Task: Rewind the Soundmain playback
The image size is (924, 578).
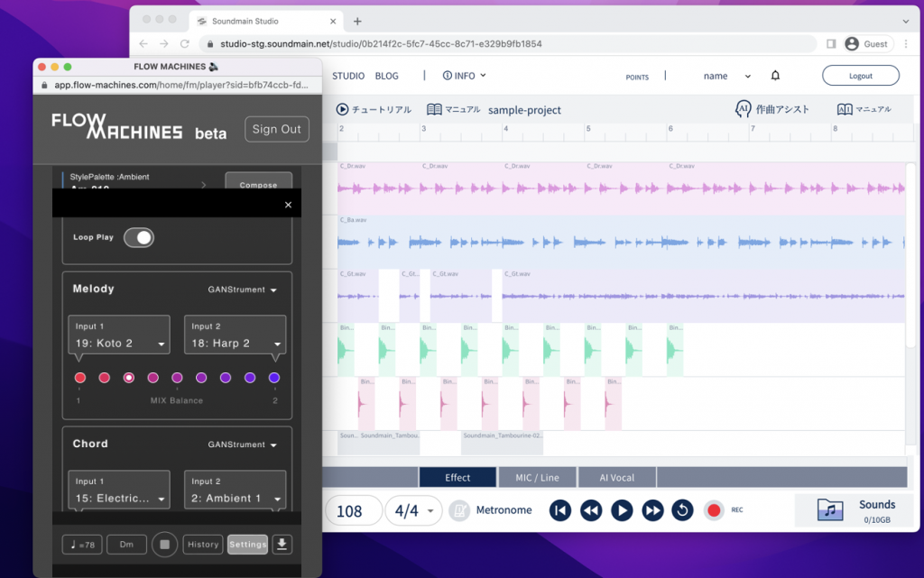Action: 591,510
